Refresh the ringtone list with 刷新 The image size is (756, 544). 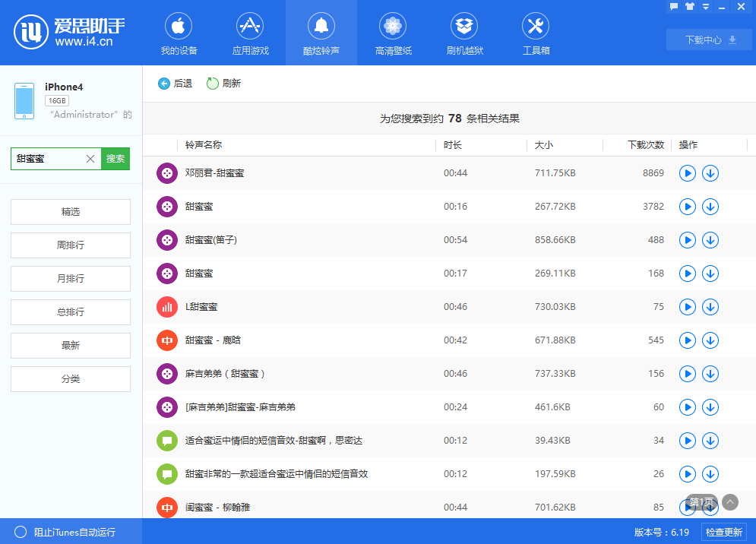213,84
